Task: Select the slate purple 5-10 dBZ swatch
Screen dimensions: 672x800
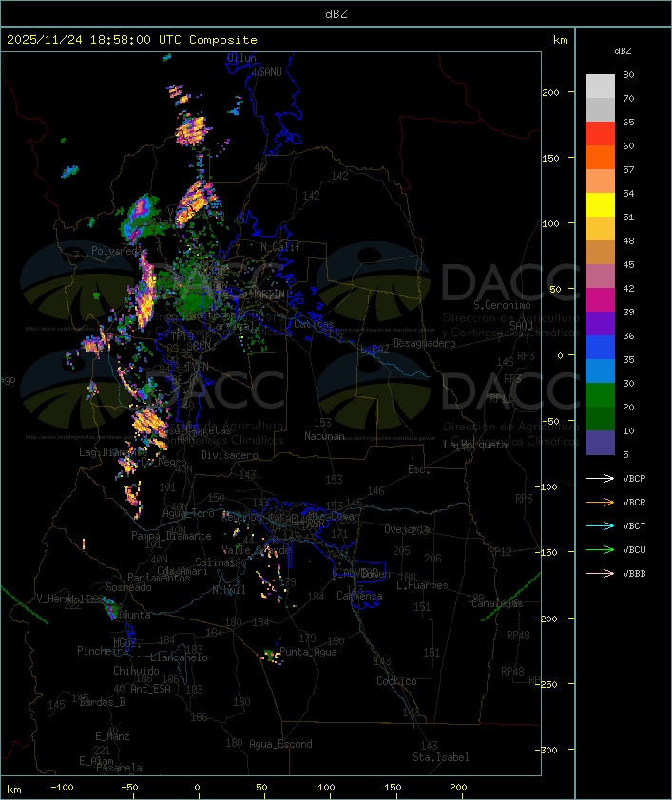Action: [600, 443]
